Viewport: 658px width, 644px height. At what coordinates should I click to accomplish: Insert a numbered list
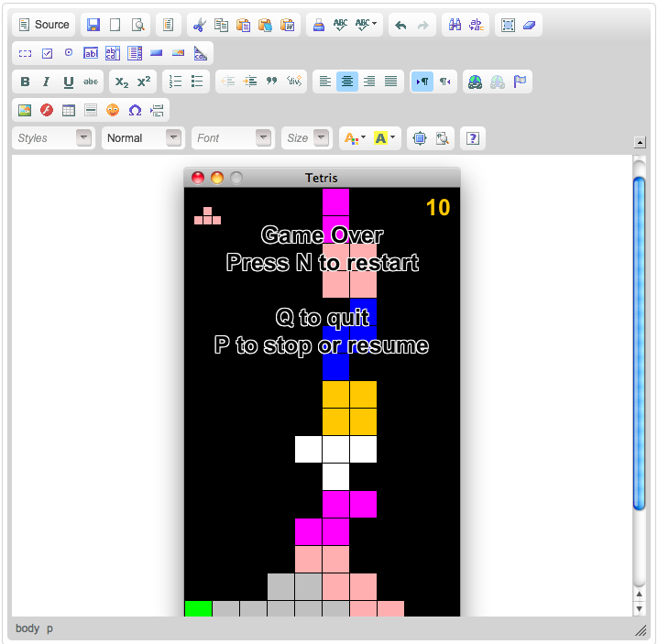coord(175,82)
